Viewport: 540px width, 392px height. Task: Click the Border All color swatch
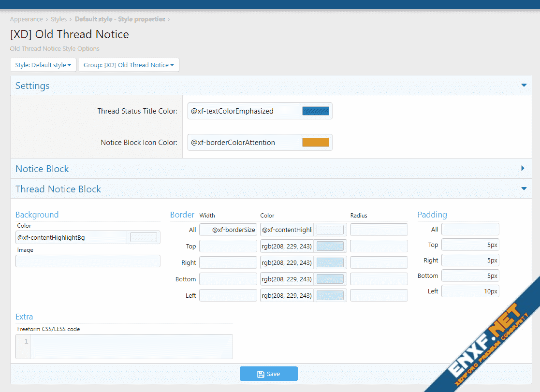[330, 230]
